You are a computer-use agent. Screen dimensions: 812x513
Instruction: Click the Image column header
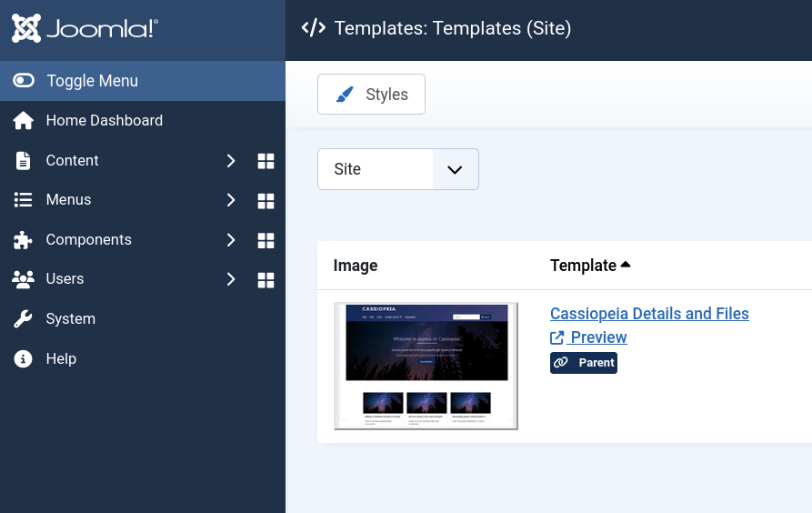click(x=356, y=266)
